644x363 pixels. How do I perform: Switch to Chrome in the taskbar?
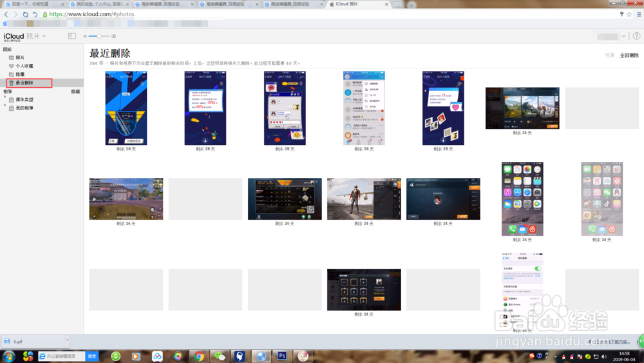199,357
